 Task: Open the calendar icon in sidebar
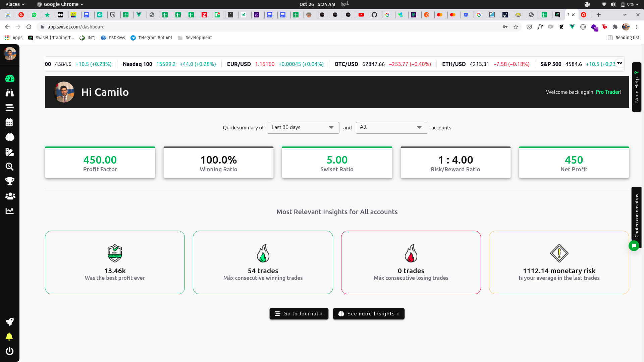click(9, 123)
